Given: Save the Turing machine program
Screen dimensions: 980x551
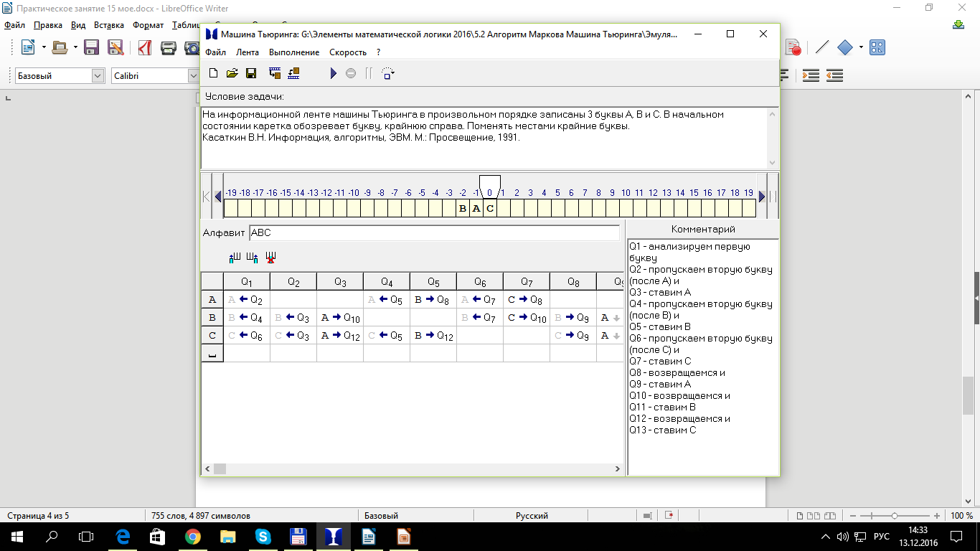Looking at the screenshot, I should point(251,73).
